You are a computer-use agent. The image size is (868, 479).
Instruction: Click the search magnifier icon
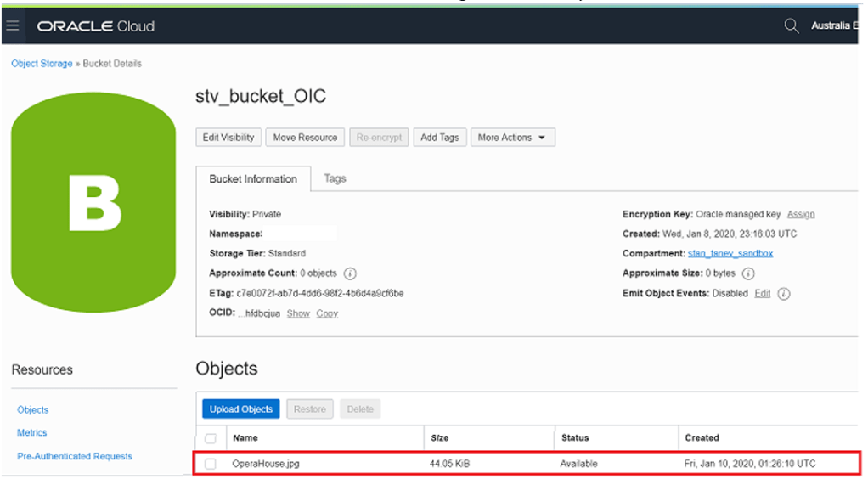tap(792, 25)
